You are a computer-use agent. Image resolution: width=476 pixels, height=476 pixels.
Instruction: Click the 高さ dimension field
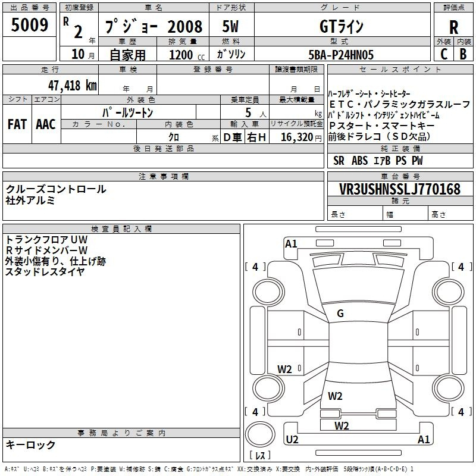[450, 214]
